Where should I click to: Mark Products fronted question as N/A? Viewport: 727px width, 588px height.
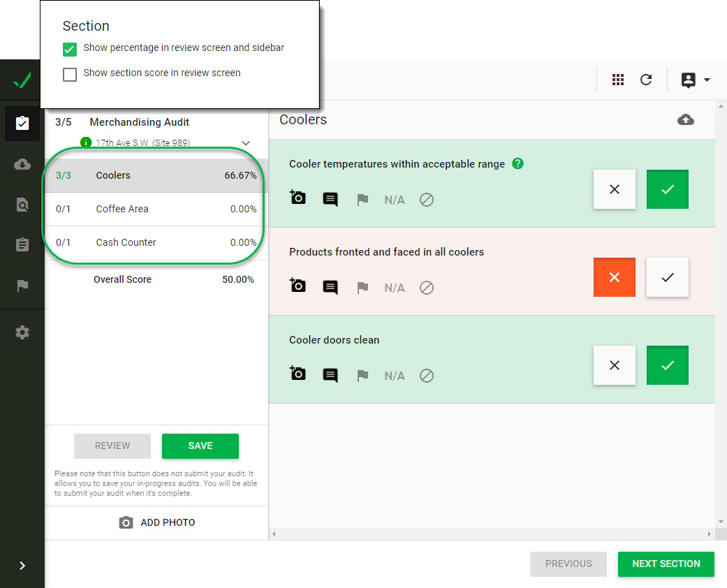click(395, 288)
